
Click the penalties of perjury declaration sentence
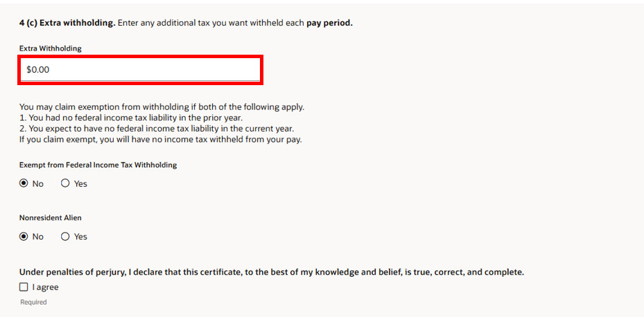(x=272, y=272)
